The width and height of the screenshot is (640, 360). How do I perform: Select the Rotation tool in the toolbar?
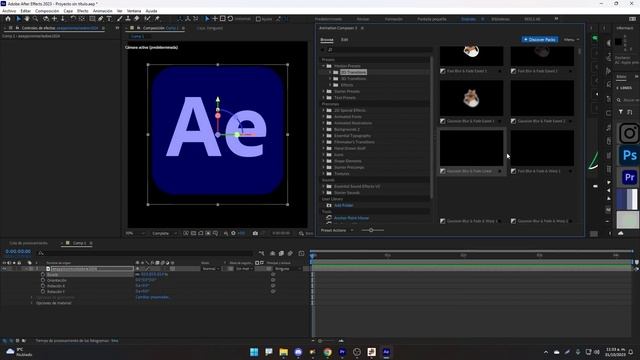click(73, 19)
